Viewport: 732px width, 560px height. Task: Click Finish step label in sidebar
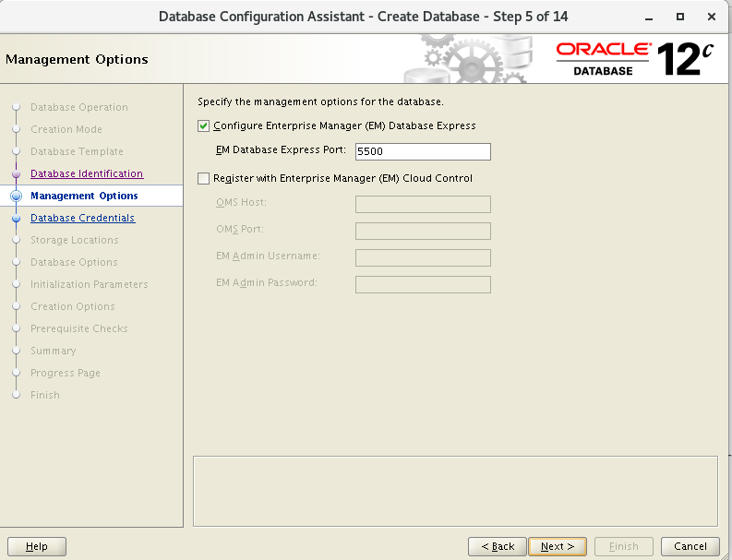45,395
